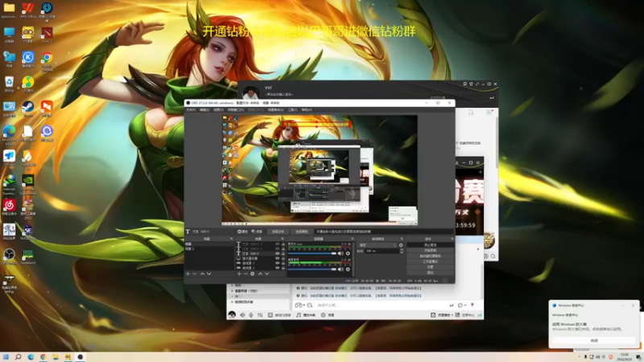Open OBS Studio desktop shortcut
Image resolution: width=644 pixels, height=362 pixels.
coord(9,257)
